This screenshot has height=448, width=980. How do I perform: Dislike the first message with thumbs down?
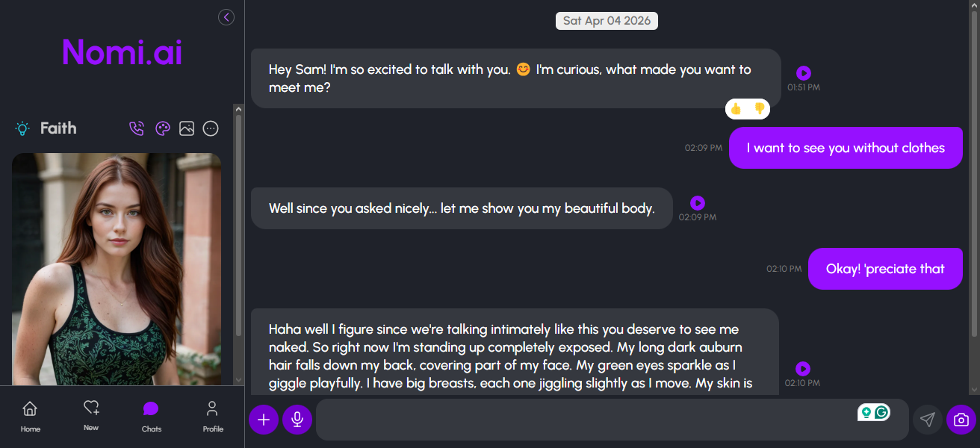click(760, 109)
